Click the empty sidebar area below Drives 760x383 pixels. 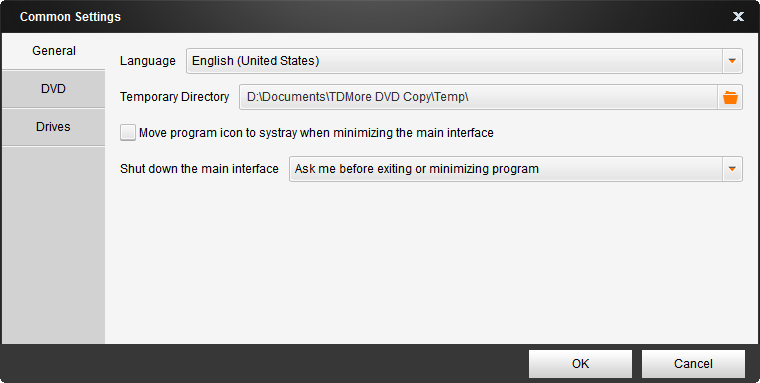(x=54, y=245)
